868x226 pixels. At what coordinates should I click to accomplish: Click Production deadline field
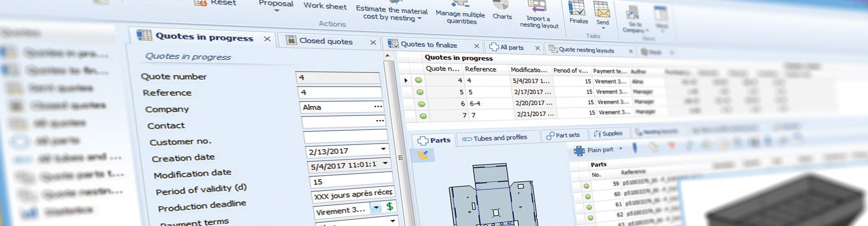(353, 195)
